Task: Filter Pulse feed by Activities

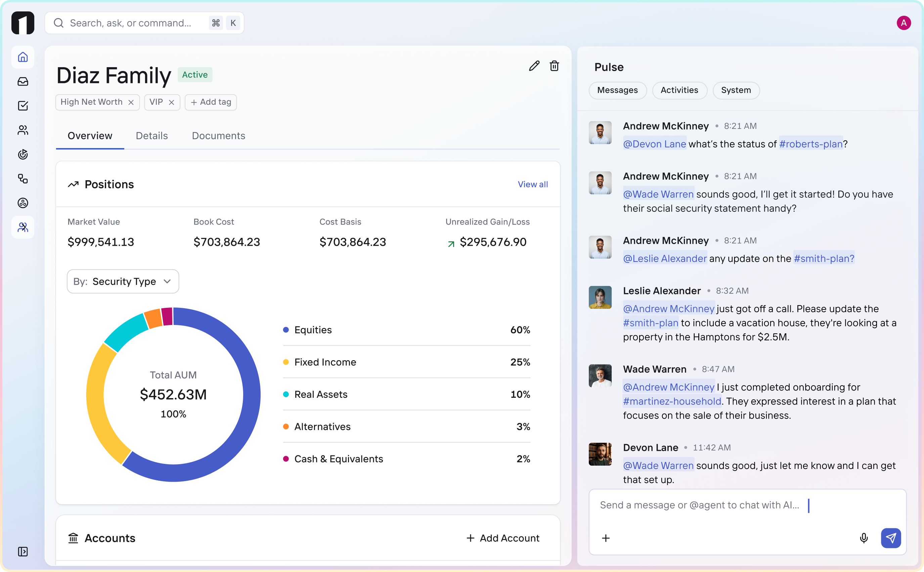Action: pos(679,90)
